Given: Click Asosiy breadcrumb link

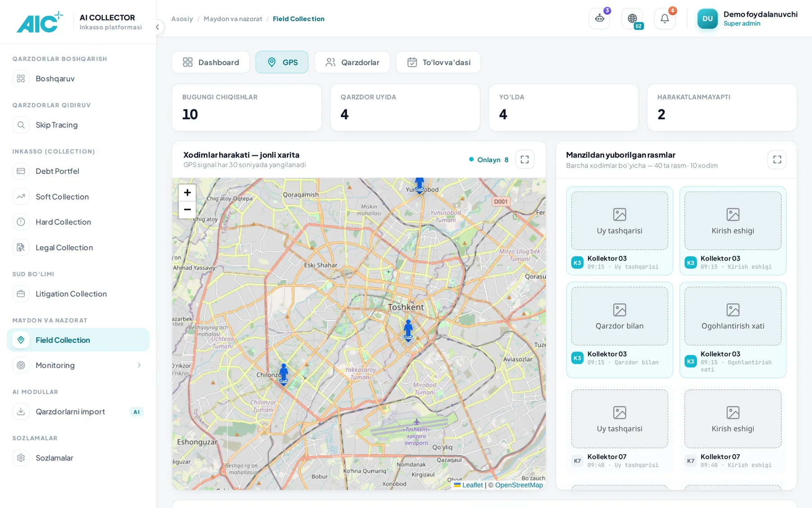Looking at the screenshot, I should [x=182, y=19].
